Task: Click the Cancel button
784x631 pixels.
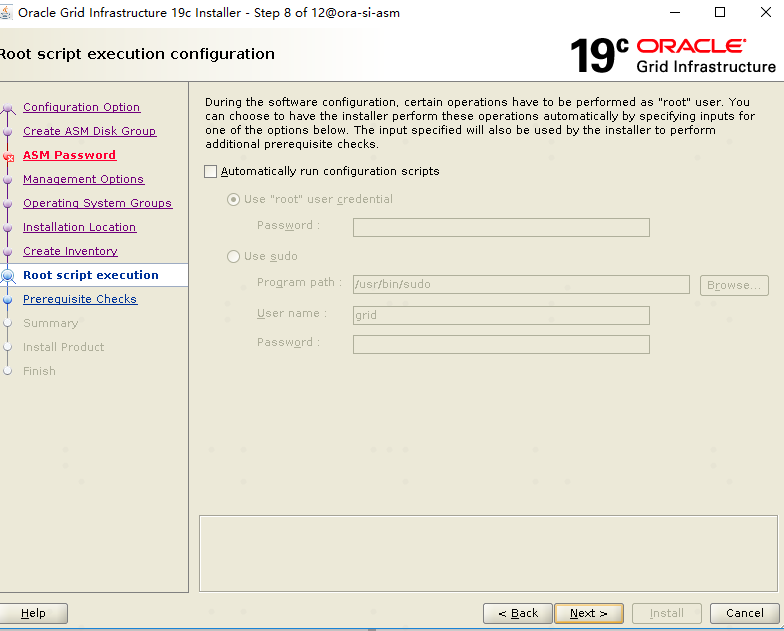Action: tap(744, 614)
